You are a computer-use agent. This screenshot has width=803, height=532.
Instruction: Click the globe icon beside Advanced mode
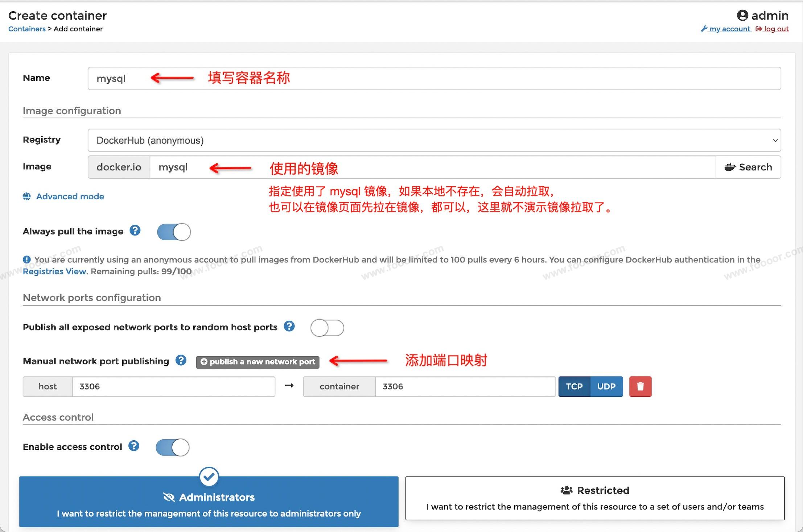[27, 196]
